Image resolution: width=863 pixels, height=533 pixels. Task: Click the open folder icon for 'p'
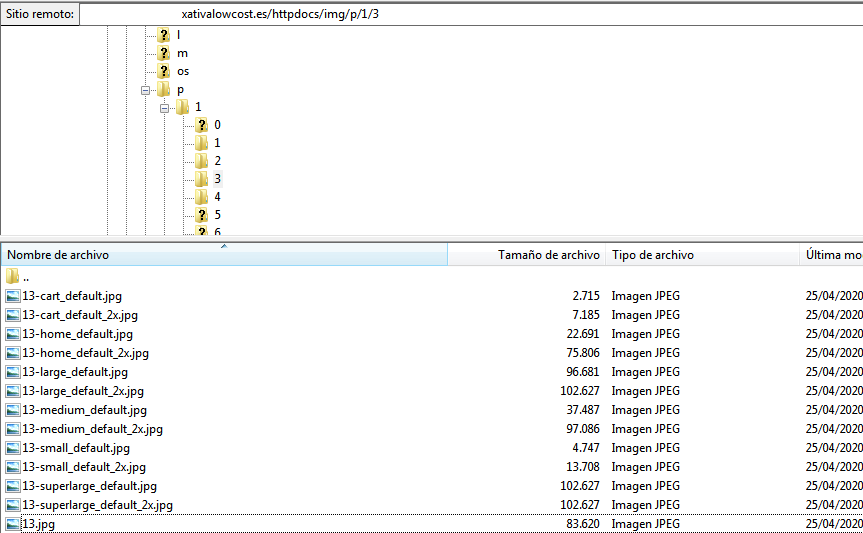(163, 89)
